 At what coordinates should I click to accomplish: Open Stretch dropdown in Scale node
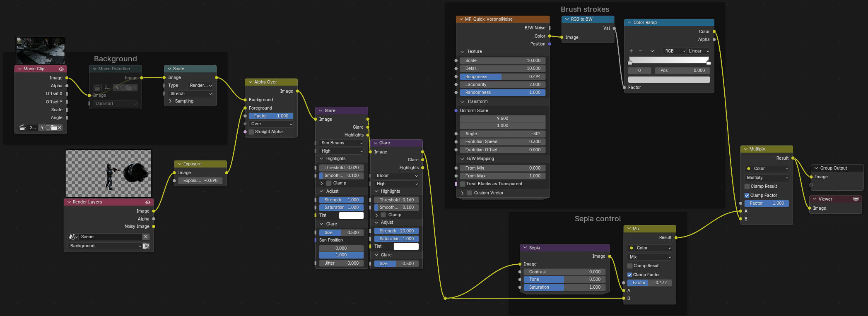190,93
